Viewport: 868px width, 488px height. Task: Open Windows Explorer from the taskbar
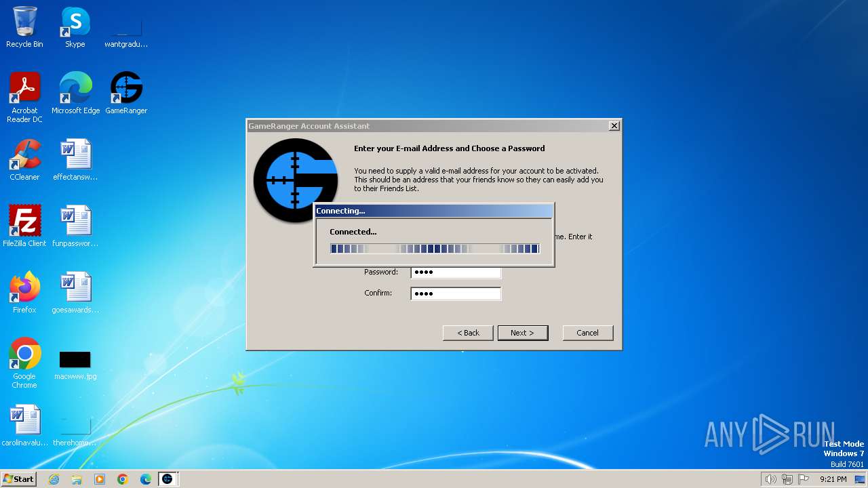click(x=77, y=479)
